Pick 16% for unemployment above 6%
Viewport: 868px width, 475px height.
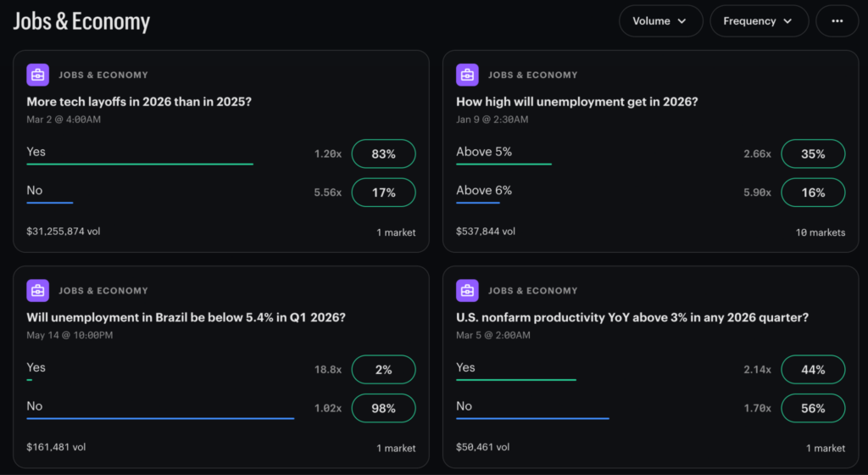[813, 193]
